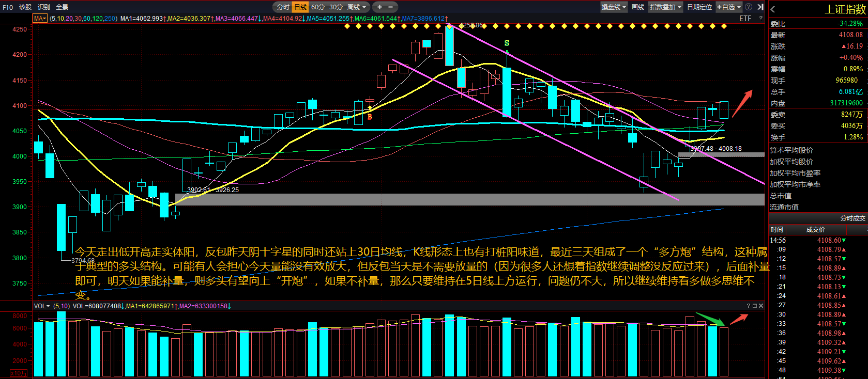Open help via question mark circle icon
Image resolution: width=868 pixels, height=379 pixels.
pos(749,7)
